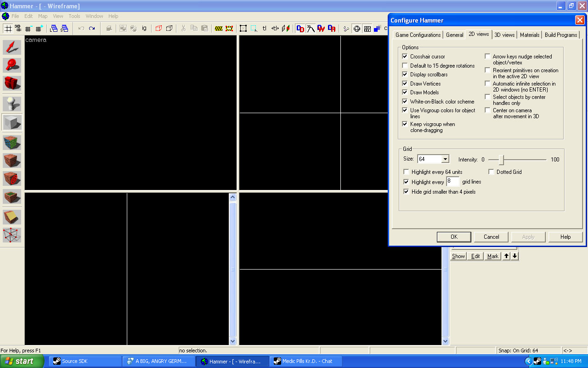Viewport: 588px width, 368px height.
Task: Select the Apply Overlays tool
Action: pos(12,196)
